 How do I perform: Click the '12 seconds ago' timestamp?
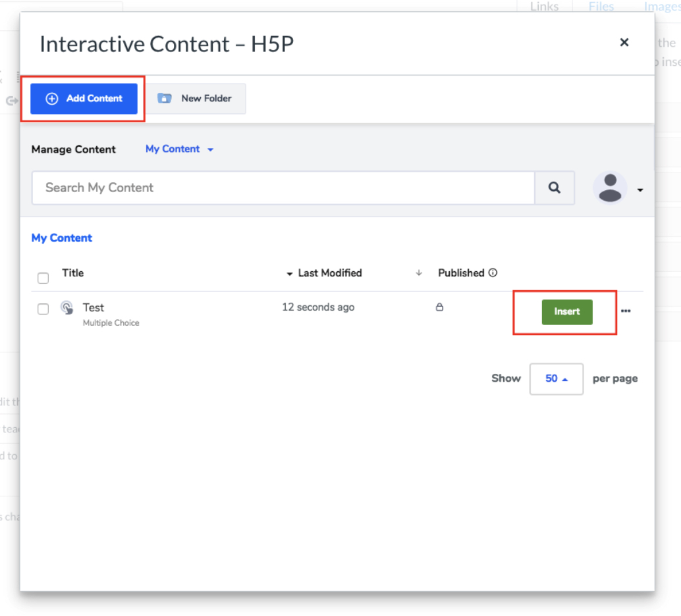(x=318, y=307)
